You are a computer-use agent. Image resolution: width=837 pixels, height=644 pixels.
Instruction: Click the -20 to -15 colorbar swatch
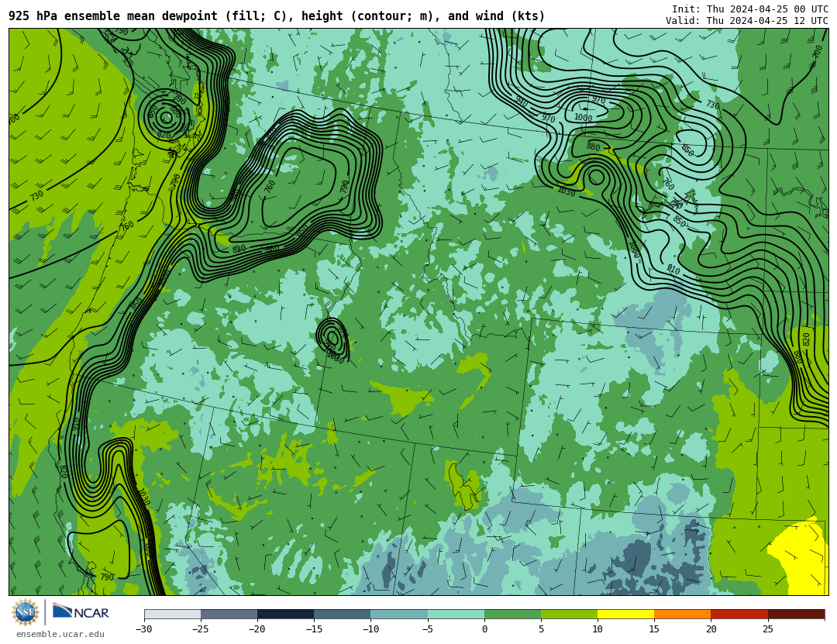coord(285,614)
